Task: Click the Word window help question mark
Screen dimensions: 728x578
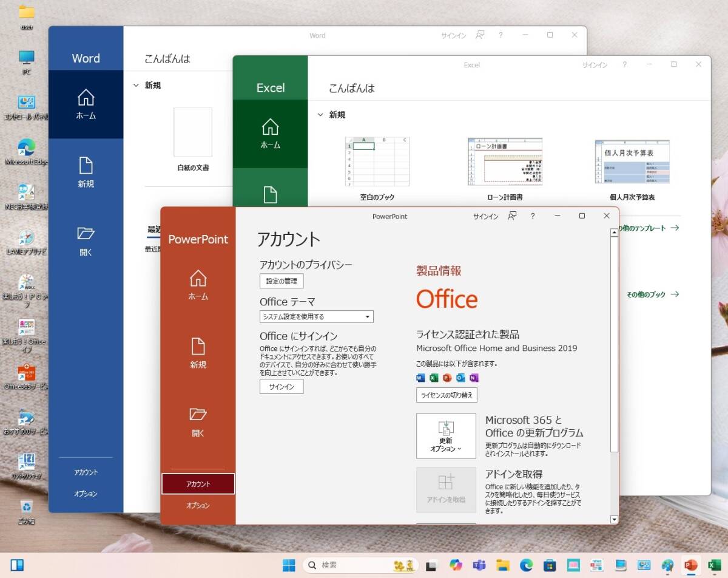Action: [x=500, y=35]
